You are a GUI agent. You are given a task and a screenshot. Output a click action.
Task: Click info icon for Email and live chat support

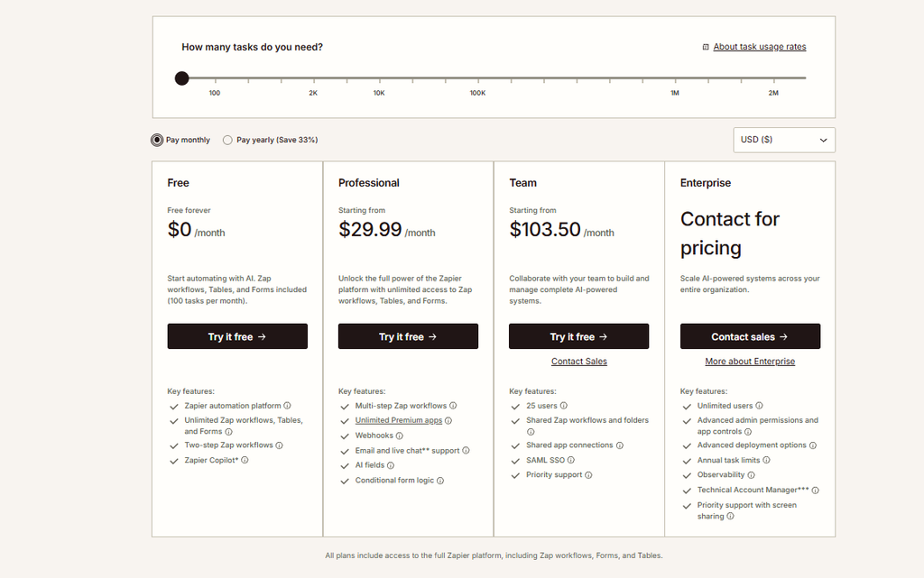(x=467, y=450)
